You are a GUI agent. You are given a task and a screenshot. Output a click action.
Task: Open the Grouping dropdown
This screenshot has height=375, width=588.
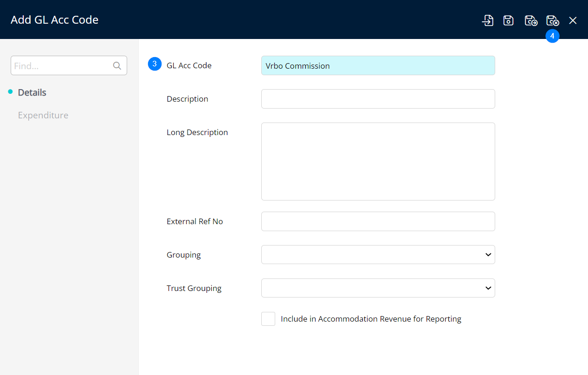[x=378, y=255]
